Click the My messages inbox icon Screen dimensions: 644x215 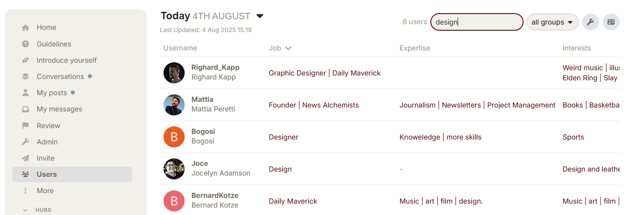25,109
